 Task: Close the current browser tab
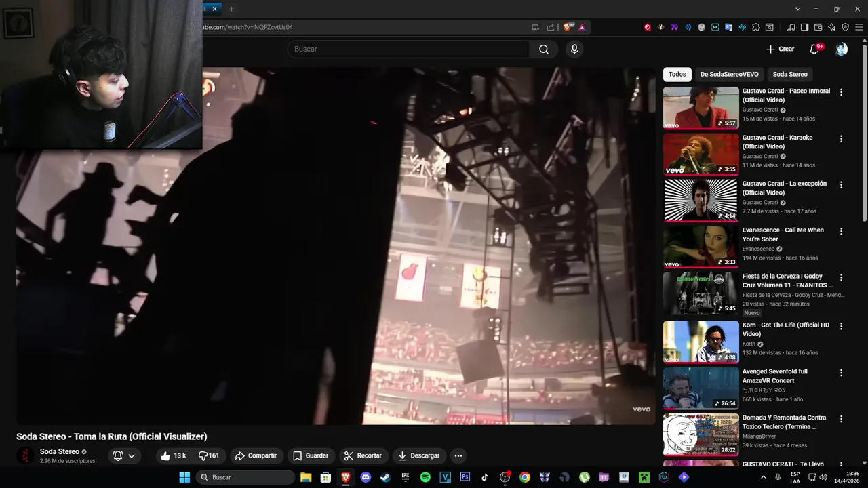point(215,9)
